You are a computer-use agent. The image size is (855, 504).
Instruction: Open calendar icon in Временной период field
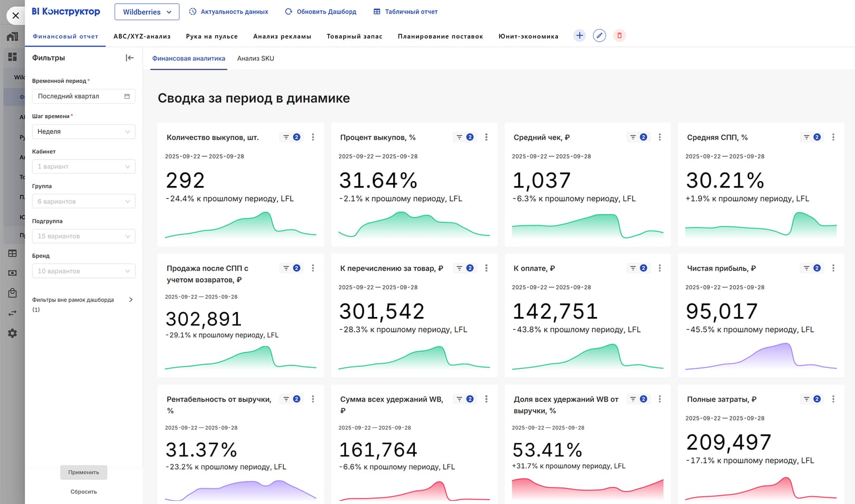(x=127, y=96)
